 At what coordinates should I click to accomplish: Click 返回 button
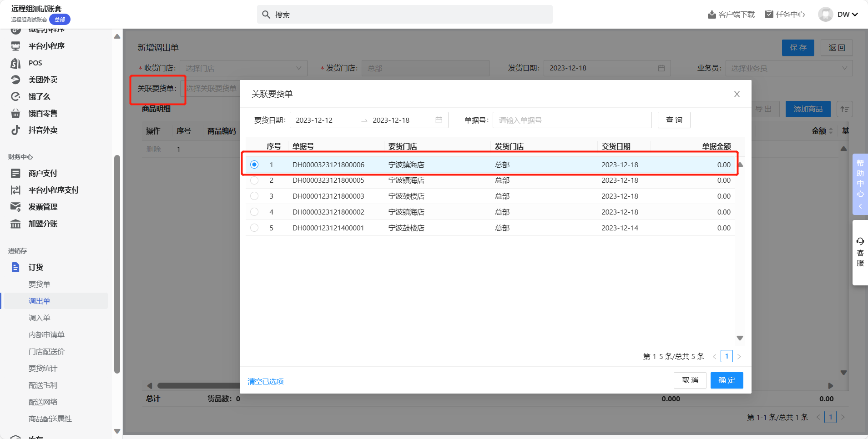coord(837,48)
